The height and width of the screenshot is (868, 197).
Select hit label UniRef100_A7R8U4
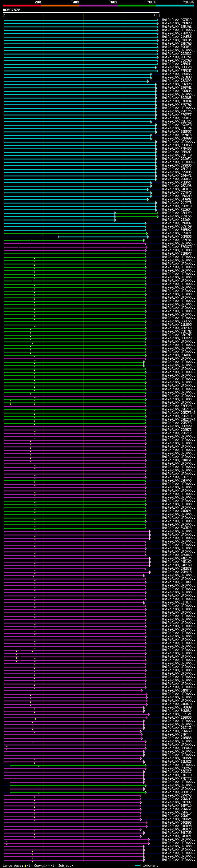177,101
